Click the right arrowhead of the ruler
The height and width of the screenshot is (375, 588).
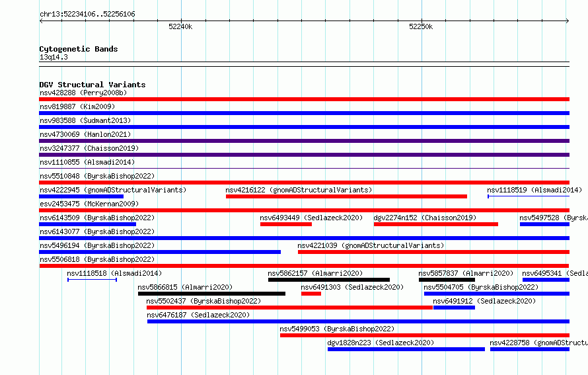pyautogui.click(x=568, y=21)
